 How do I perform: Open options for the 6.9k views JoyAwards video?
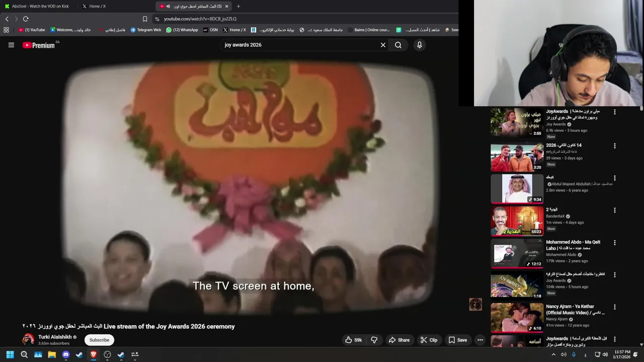click(x=614, y=112)
